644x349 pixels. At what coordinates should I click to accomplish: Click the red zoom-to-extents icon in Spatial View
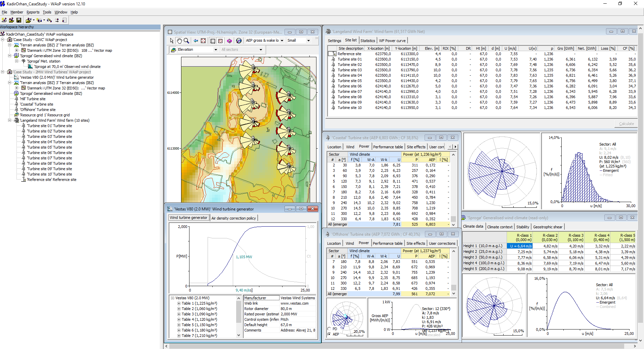(203, 41)
